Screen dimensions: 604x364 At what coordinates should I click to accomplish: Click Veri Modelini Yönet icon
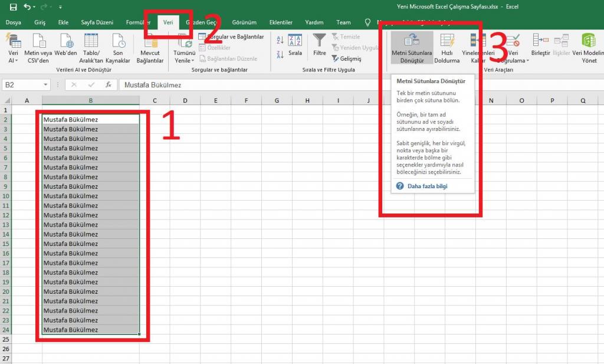click(x=588, y=48)
